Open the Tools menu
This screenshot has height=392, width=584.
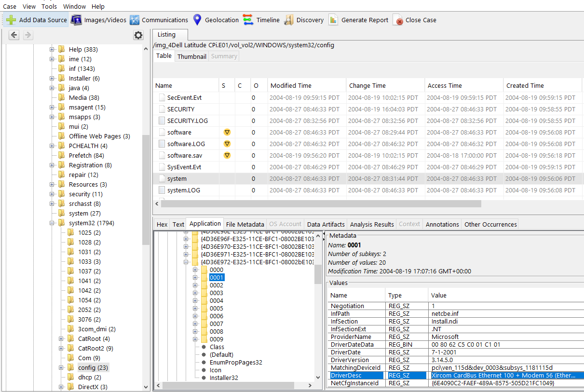tap(49, 6)
